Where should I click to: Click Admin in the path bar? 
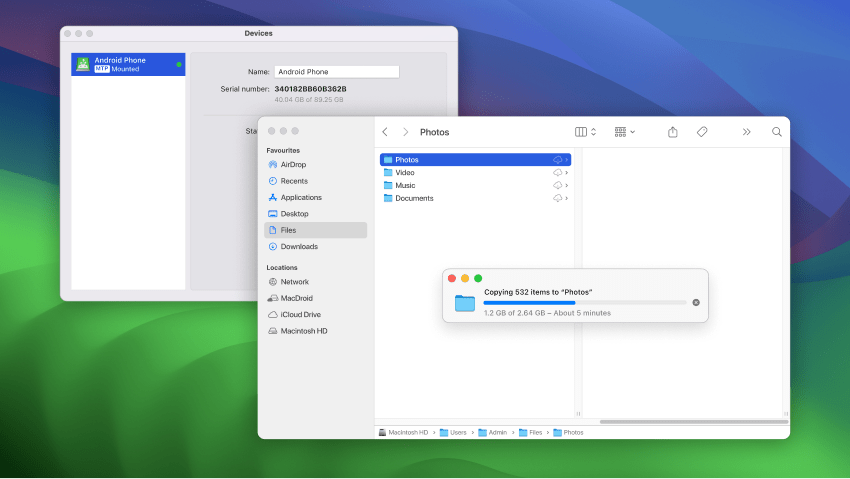pyautogui.click(x=493, y=432)
